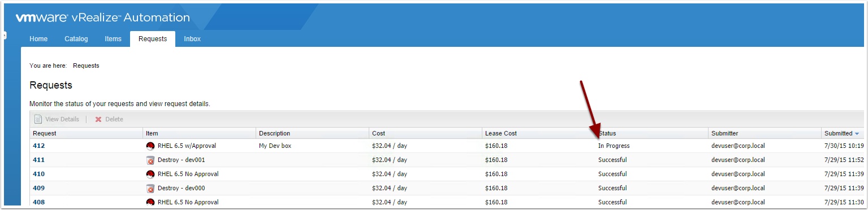Sort by the Lease Cost column header

(501, 133)
